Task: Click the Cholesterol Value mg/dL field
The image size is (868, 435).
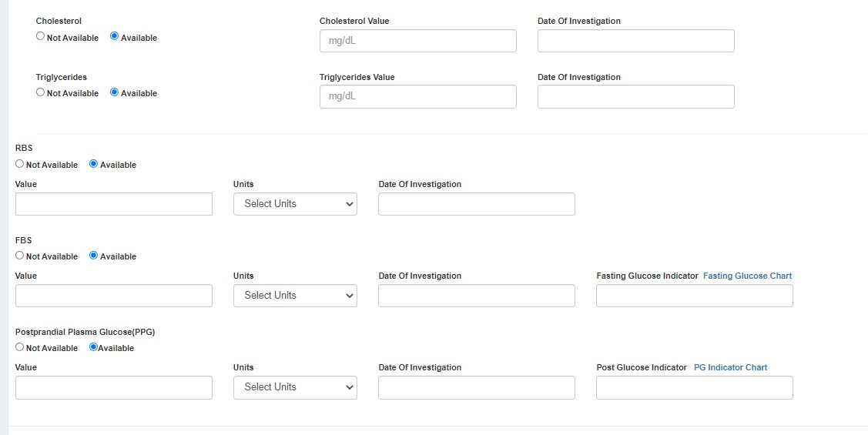Action: [417, 41]
